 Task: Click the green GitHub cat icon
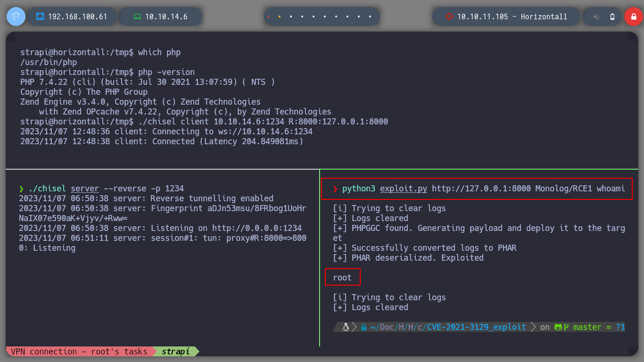tap(559, 327)
